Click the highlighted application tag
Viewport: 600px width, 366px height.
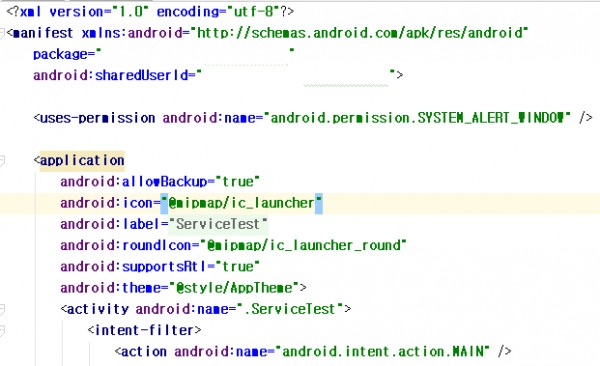point(82,160)
